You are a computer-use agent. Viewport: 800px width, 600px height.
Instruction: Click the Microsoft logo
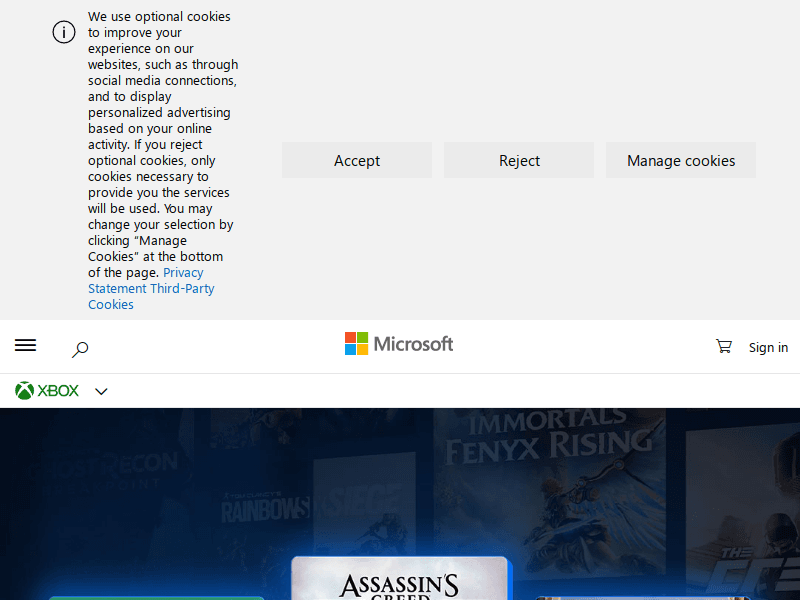coord(399,344)
